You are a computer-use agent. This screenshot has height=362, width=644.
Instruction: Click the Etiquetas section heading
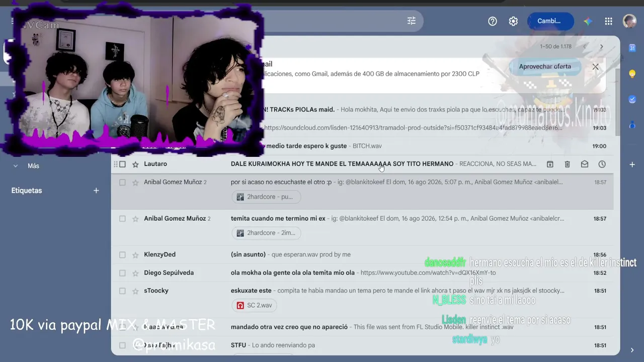coord(27,191)
